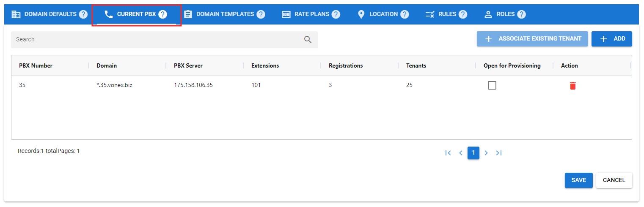Click the help icon next to Domain Defaults
This screenshot has height=207, width=644.
[x=83, y=14]
